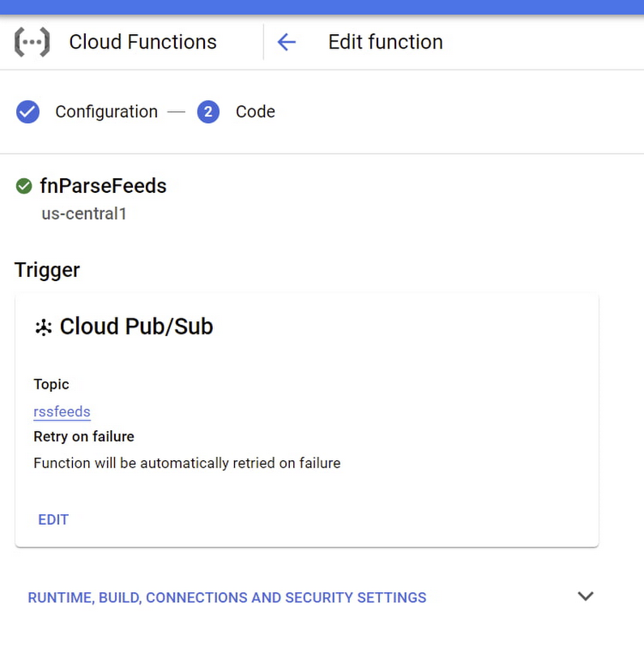
Task: Click the Configuration step checkmark icon
Action: pyautogui.click(x=28, y=112)
